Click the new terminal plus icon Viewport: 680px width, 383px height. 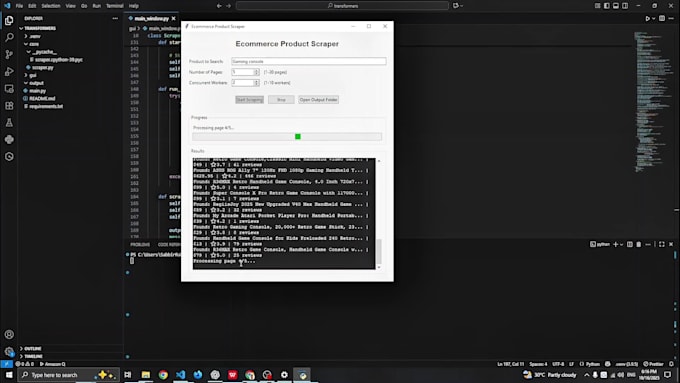pos(615,244)
